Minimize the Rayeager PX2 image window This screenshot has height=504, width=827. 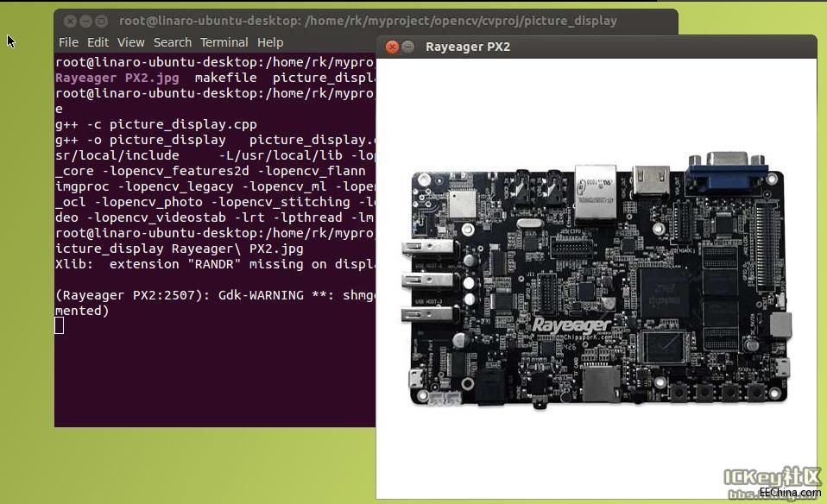pyautogui.click(x=407, y=47)
